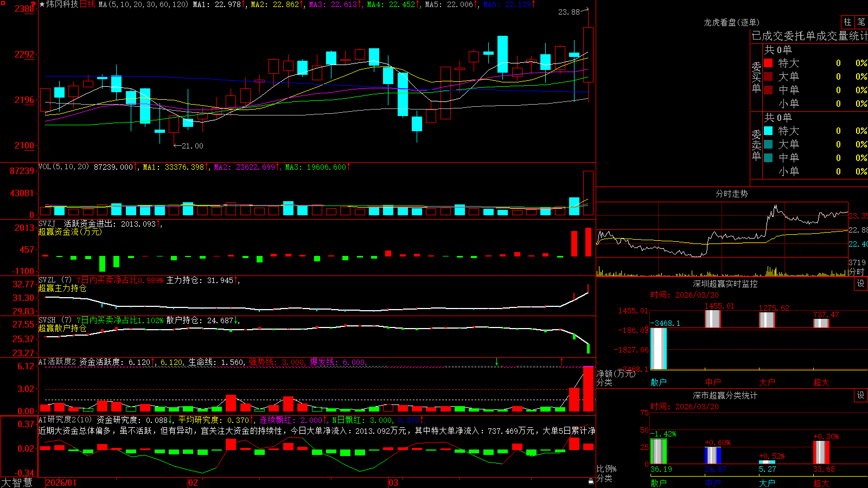868x488 pixels.
Task: Toggle the 笔 display mode button
Action: click(x=861, y=22)
